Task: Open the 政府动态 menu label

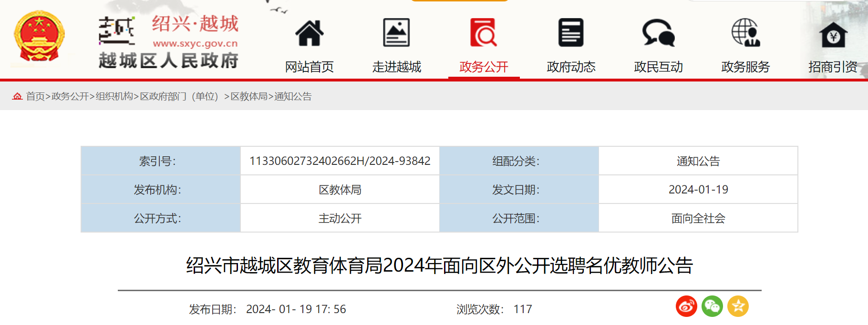Action: click(571, 67)
